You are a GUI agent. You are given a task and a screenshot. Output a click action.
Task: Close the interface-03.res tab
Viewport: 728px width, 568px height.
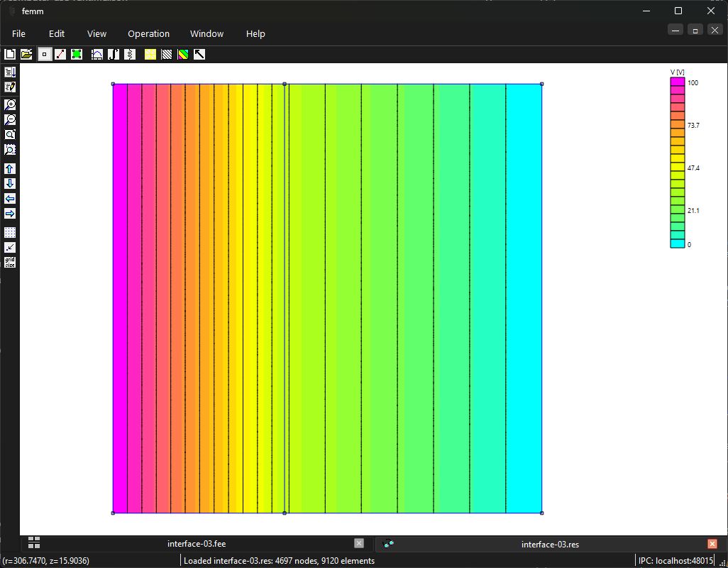pos(712,543)
